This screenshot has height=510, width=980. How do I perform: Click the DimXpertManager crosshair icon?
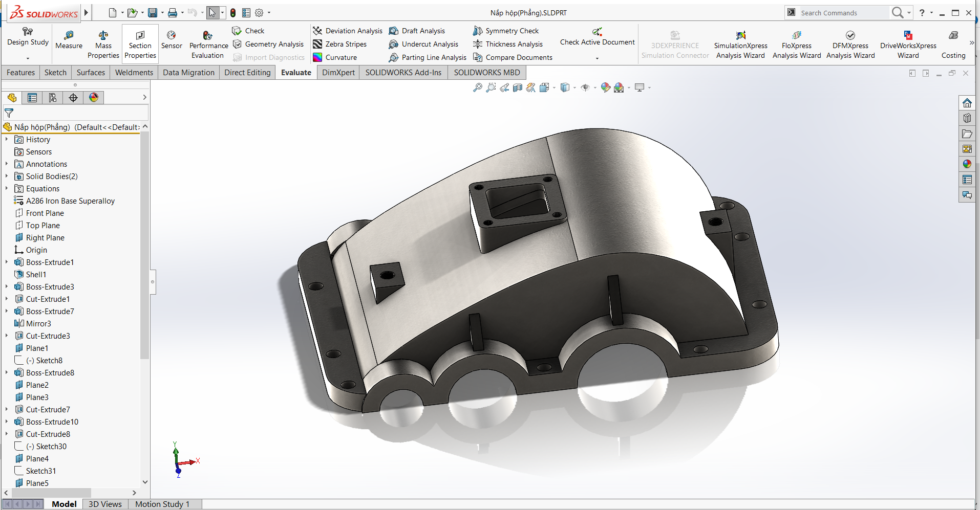(x=73, y=98)
